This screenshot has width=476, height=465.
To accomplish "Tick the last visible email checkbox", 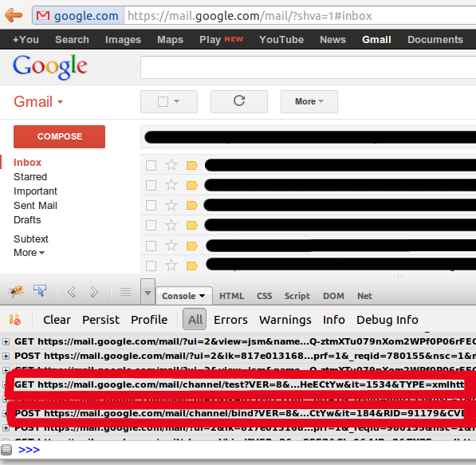I will point(151,266).
